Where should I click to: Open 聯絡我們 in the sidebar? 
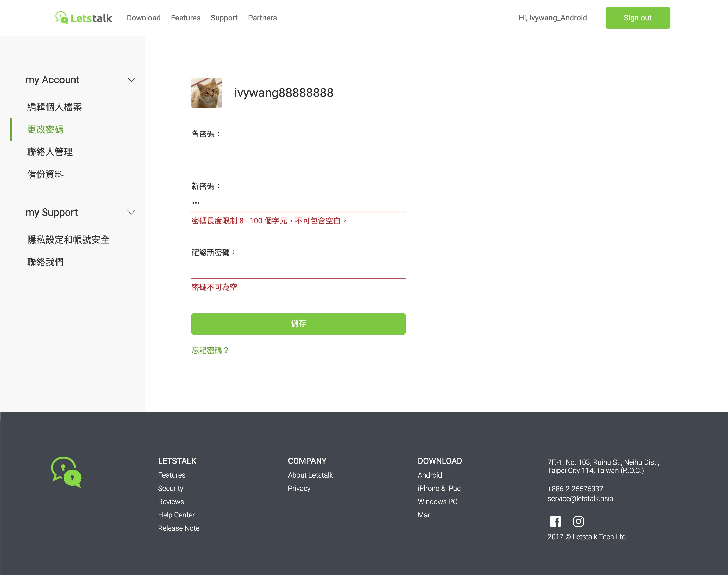(45, 262)
